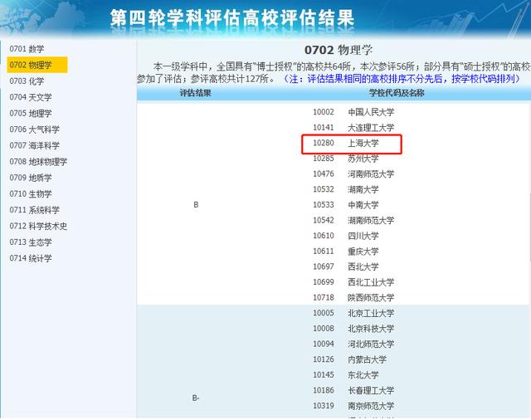Viewport: 531px width, 420px height.
Task: Select the row 10476 河南师范大学
Action: pos(353,173)
